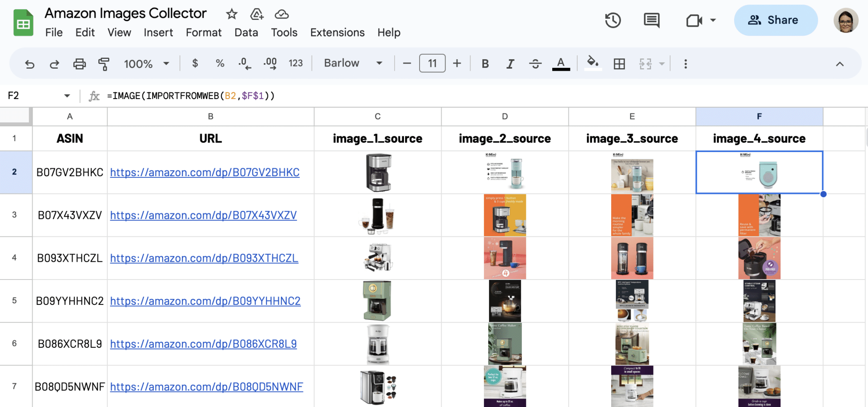Click the font size input field
868x407 pixels.
[432, 64]
